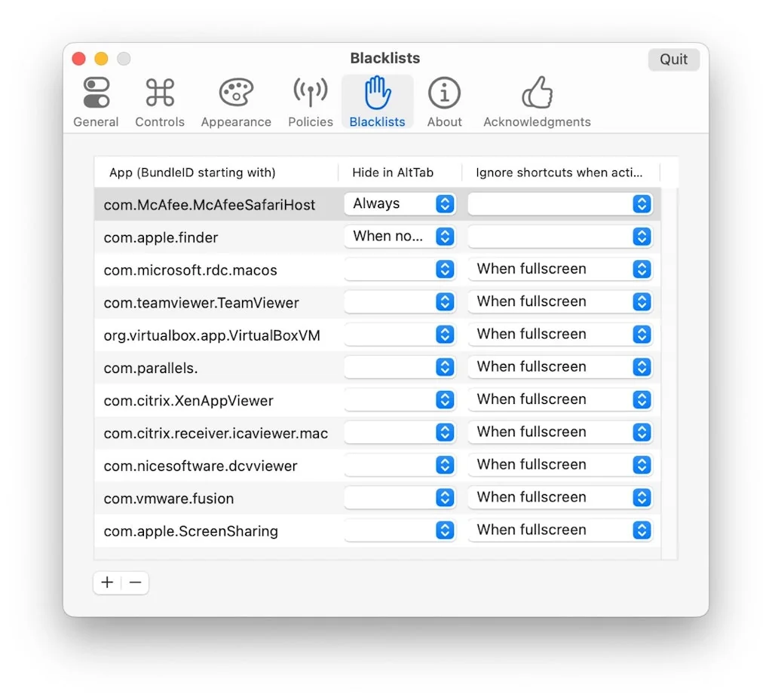Select the Blacklists tab
This screenshot has height=700, width=772.
tap(377, 100)
